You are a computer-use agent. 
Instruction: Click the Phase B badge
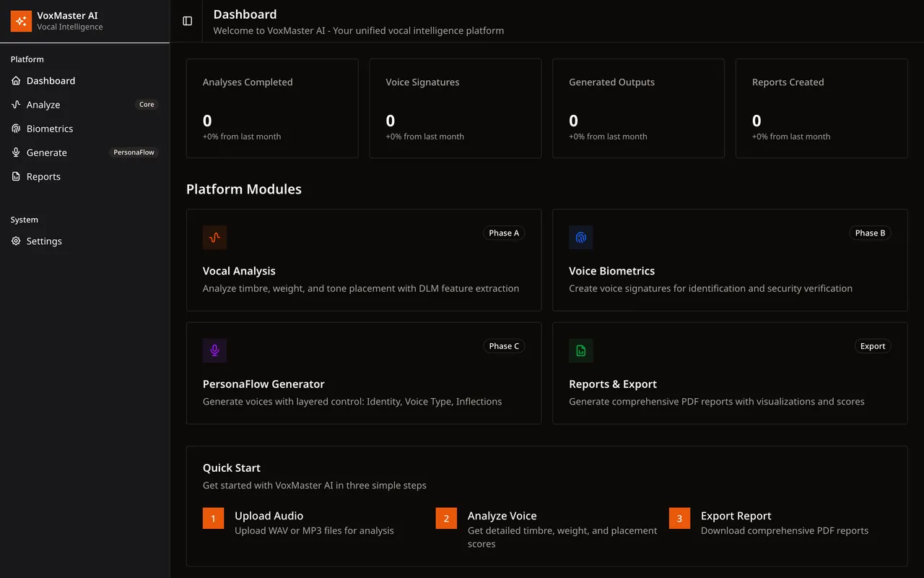(x=870, y=233)
